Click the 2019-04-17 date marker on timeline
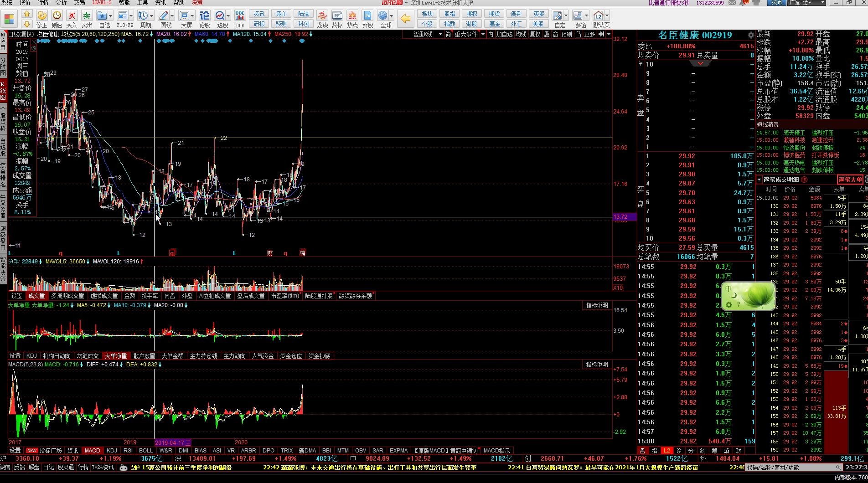868x483 pixels. tap(173, 442)
